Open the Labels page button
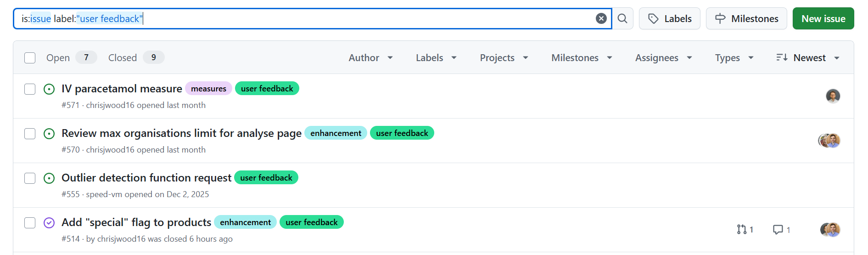This screenshot has height=255, width=868. (669, 18)
